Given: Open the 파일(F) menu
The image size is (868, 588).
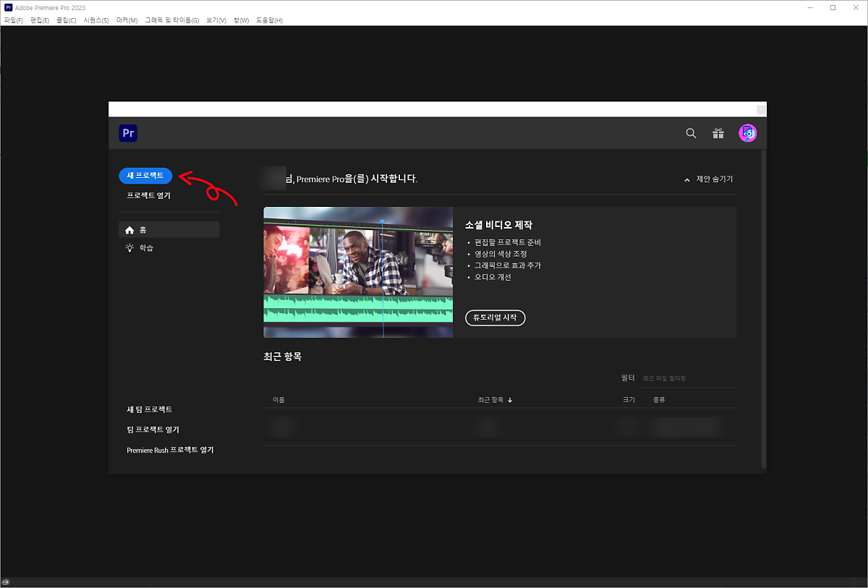Looking at the screenshot, I should (14, 20).
